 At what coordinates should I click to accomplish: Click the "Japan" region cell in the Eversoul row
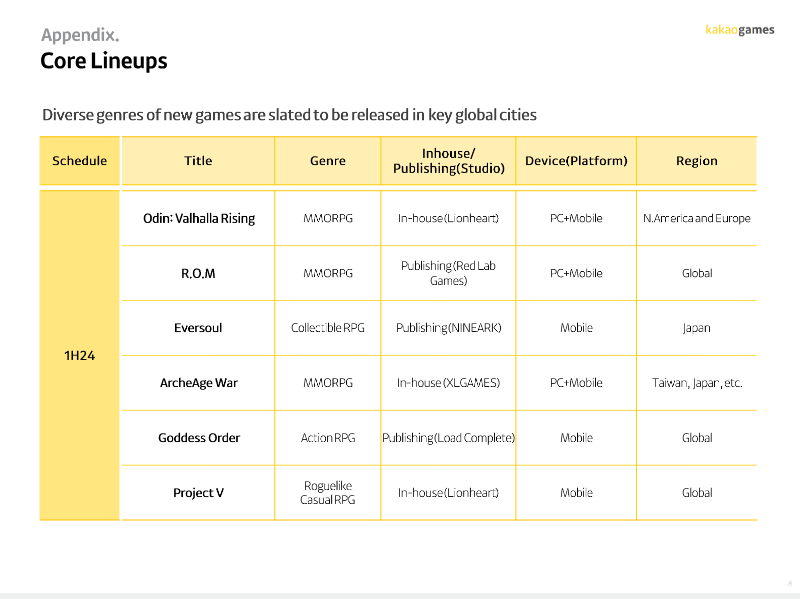pyautogui.click(x=697, y=328)
